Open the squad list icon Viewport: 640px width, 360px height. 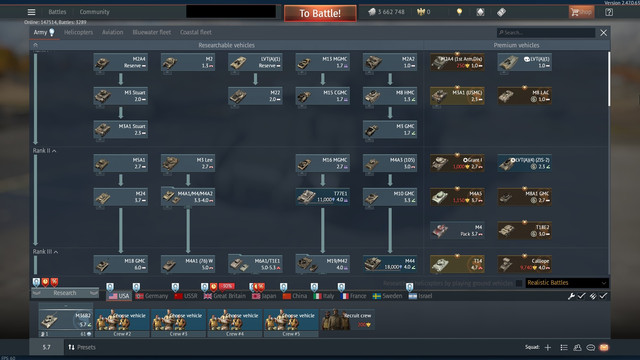(x=564, y=347)
